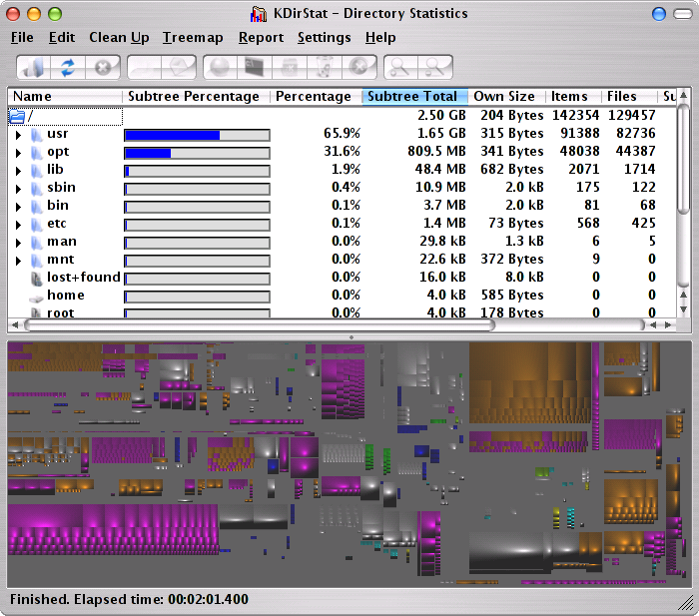Image resolution: width=699 pixels, height=616 pixels.
Task: Click the Stop Reading toolbar icon
Action: click(x=102, y=68)
